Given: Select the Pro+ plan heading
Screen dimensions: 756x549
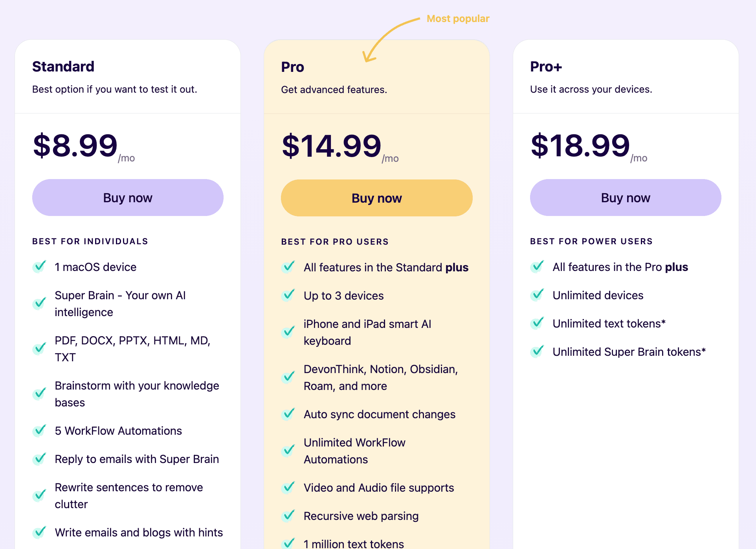Looking at the screenshot, I should pos(546,66).
